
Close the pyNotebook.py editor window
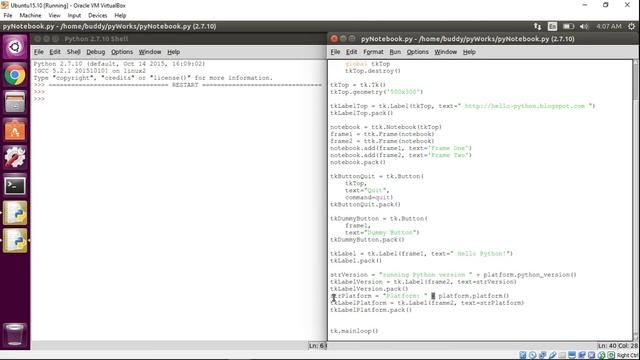(334, 39)
